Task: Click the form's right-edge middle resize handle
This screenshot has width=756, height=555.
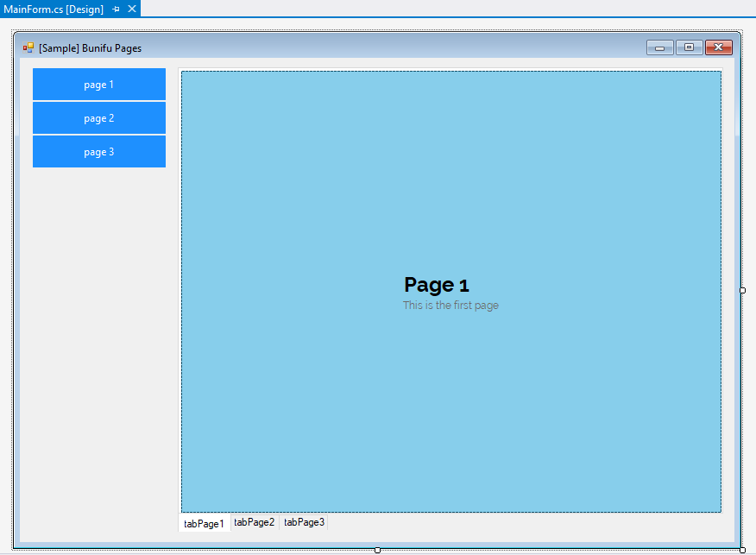Action: 742,291
